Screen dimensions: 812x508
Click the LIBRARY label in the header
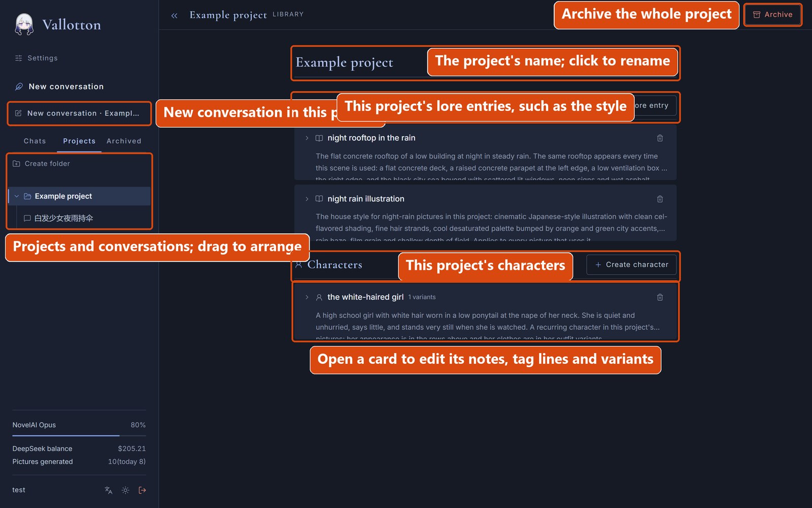288,14
